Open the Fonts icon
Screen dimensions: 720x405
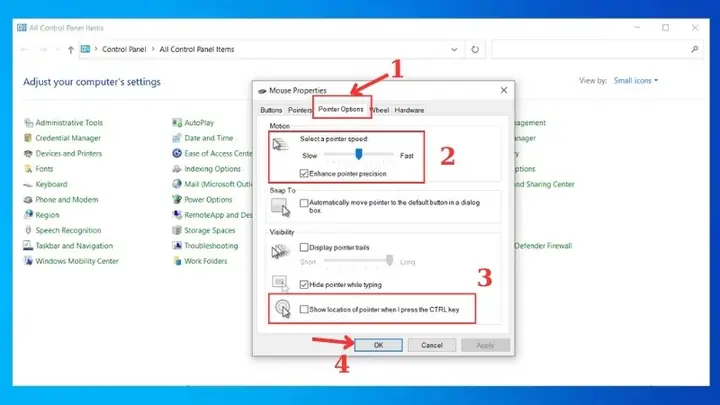pos(28,169)
